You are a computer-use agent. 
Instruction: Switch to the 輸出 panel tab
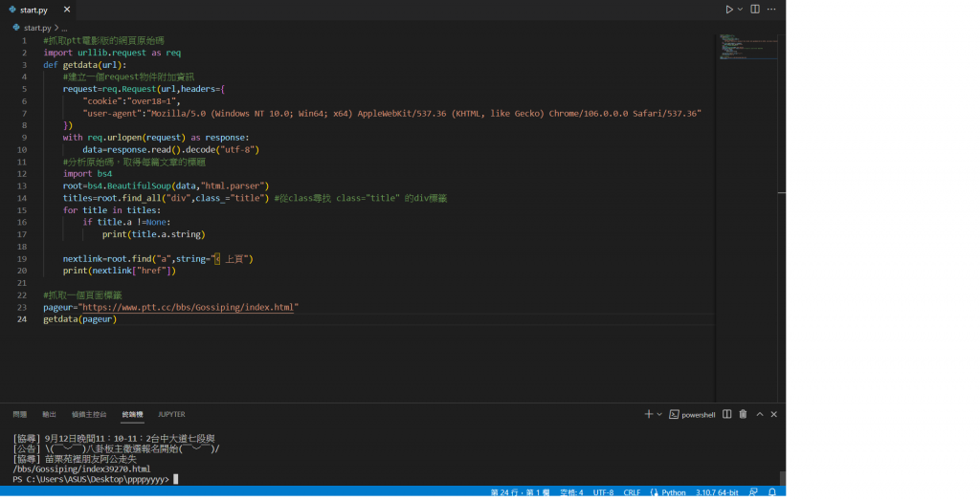point(49,414)
